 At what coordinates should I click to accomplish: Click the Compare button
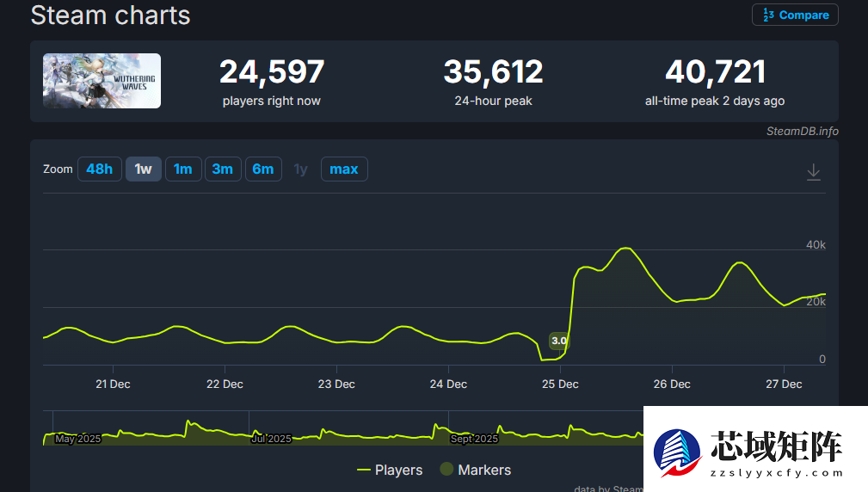[x=795, y=15]
